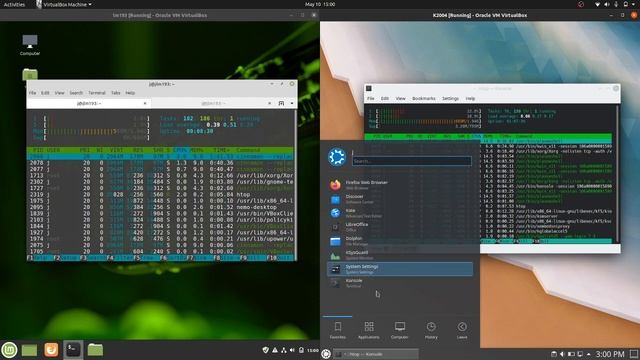Screen dimensions: 640x360
Task: Click the 3:00 PM clock in KDE panel
Action: point(610,354)
